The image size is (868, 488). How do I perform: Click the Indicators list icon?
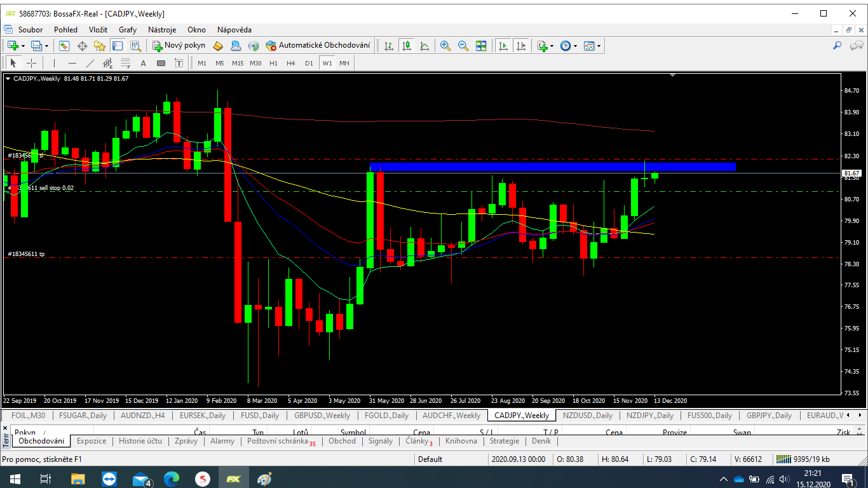coord(542,46)
